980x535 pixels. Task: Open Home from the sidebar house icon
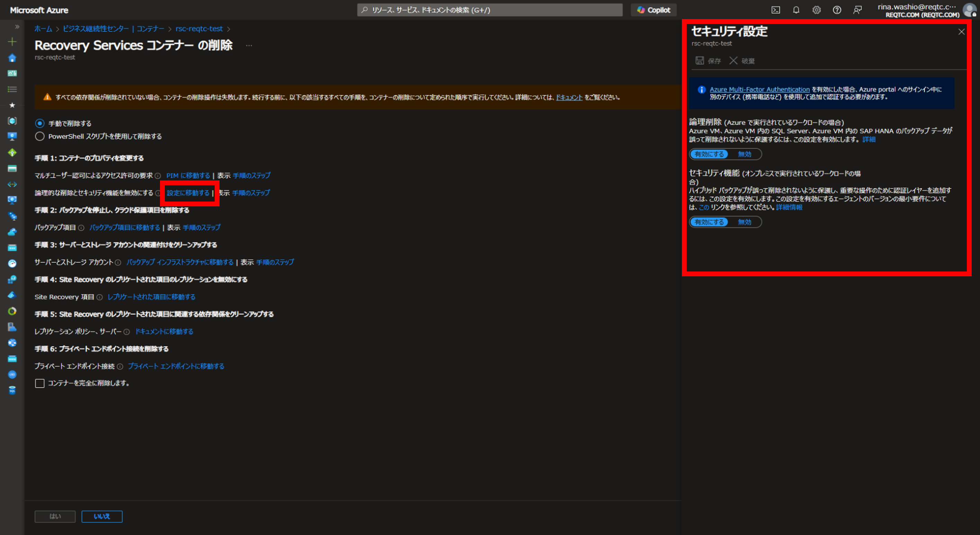coord(12,58)
